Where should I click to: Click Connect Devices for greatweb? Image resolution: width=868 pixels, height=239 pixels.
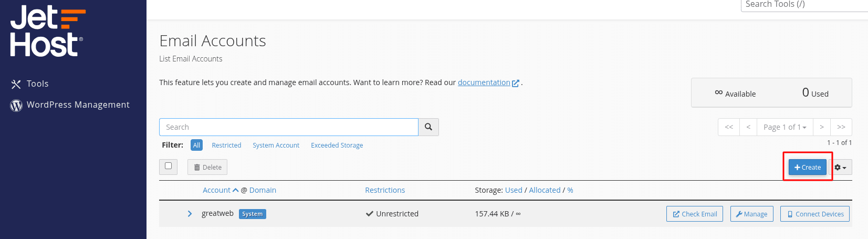[815, 214]
